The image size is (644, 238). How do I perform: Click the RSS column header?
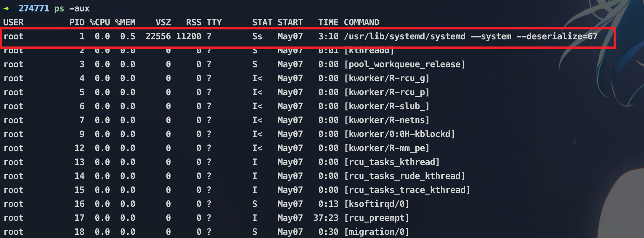tap(194, 22)
